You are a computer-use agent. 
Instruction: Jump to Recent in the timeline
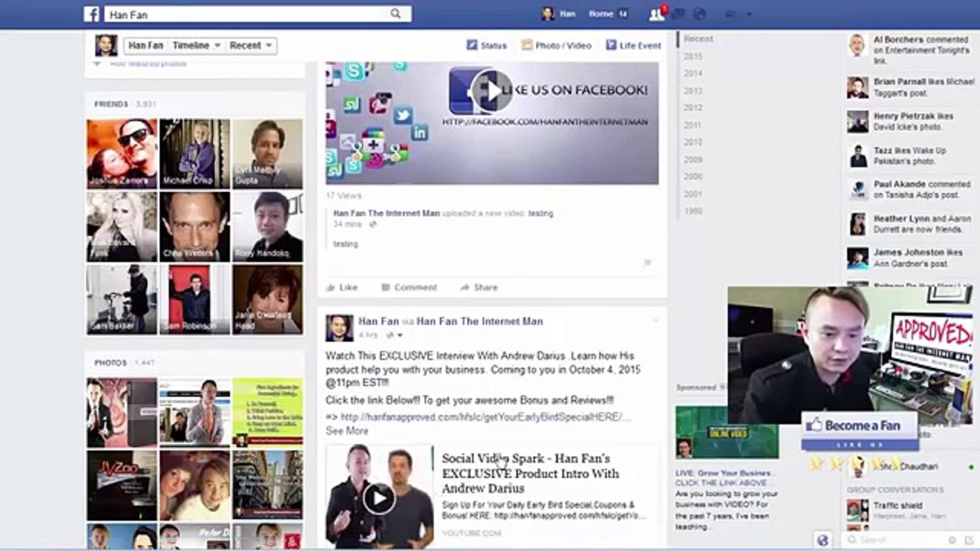(698, 38)
